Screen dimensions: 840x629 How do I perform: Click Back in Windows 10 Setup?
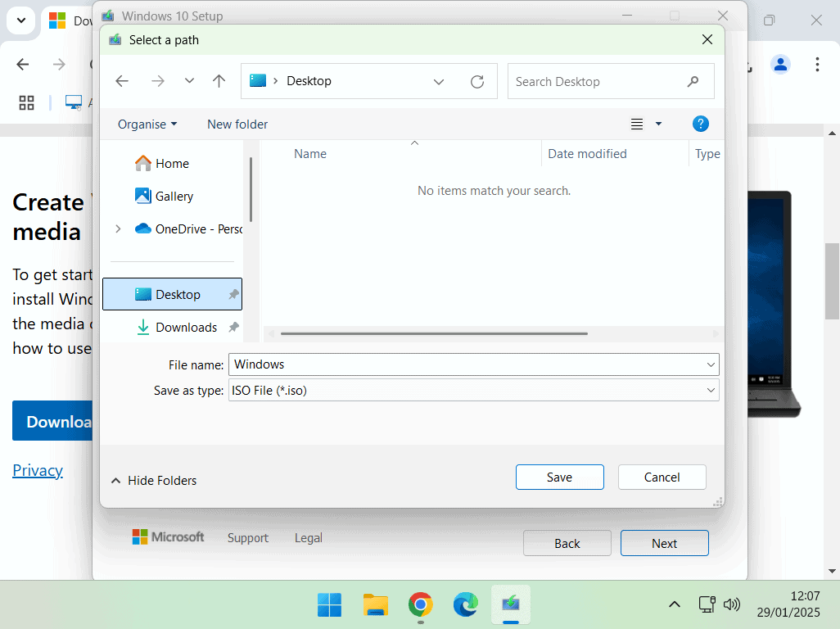tap(567, 543)
